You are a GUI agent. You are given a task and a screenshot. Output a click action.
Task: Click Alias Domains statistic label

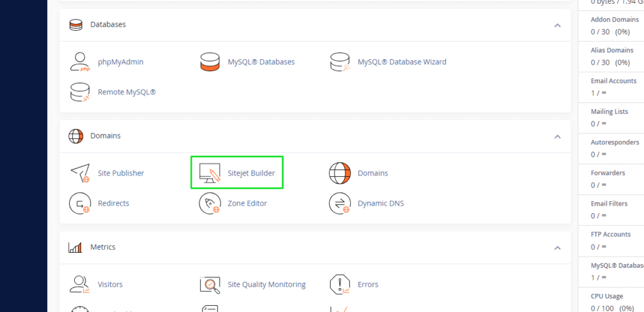[612, 50]
